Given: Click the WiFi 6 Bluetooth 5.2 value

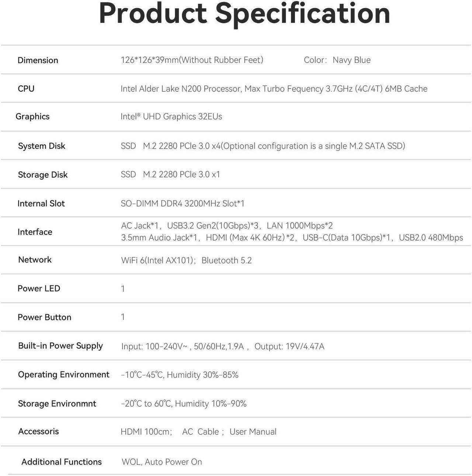Looking at the screenshot, I should click(x=186, y=260).
